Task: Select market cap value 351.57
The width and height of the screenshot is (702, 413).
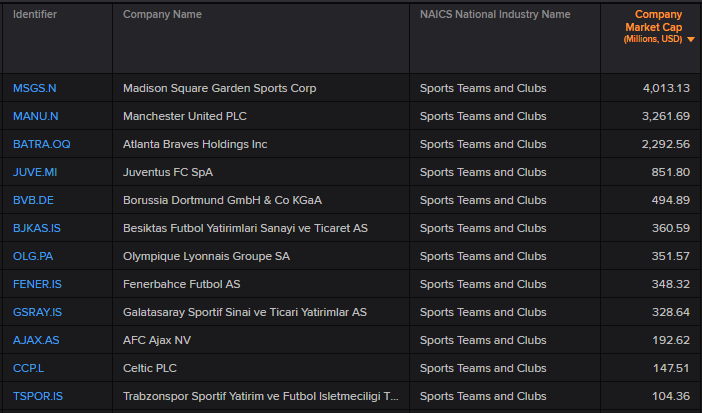Action: [x=671, y=256]
